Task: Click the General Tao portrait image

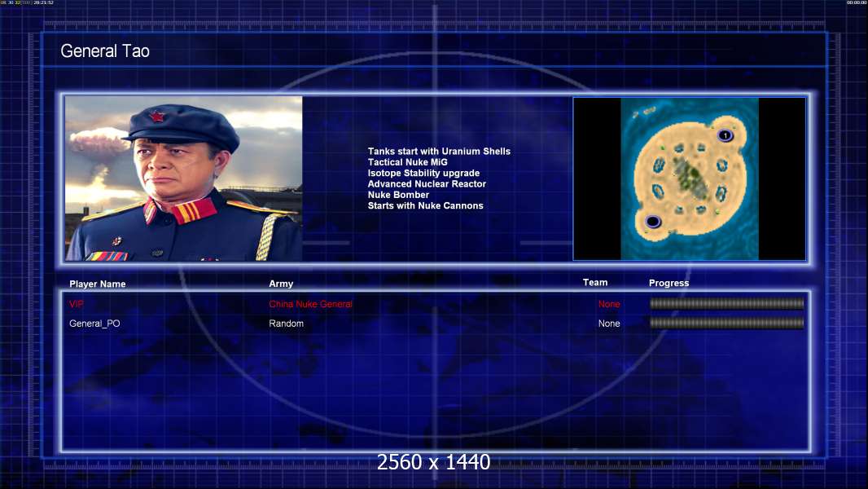Action: (x=184, y=178)
